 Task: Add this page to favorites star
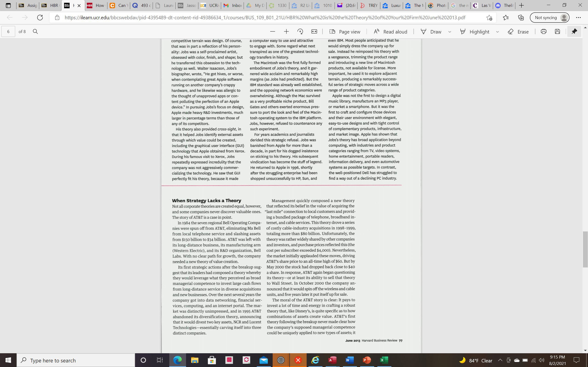coord(489,17)
